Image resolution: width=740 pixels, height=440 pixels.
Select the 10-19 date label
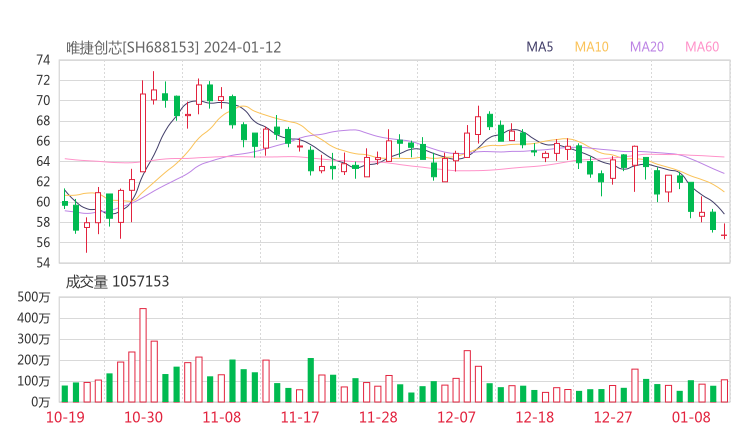point(65,417)
